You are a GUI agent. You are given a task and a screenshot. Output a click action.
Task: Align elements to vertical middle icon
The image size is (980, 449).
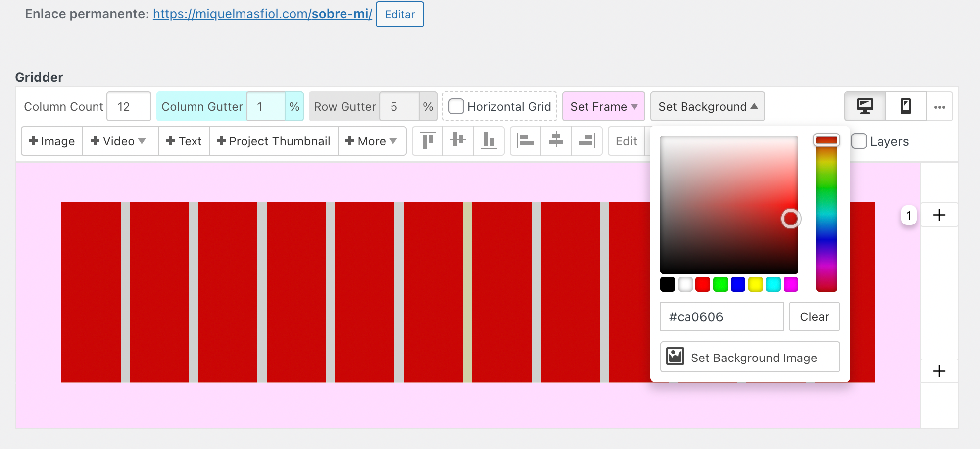[x=458, y=141]
